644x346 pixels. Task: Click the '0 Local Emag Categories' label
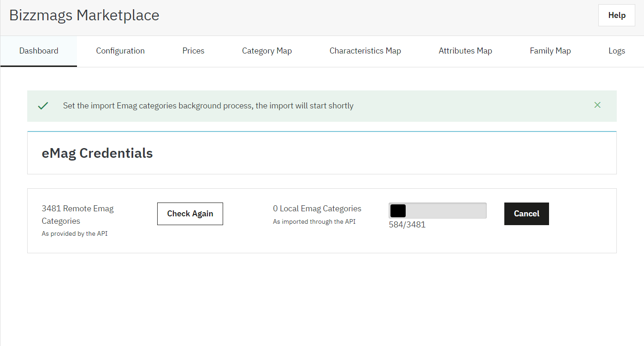coord(317,209)
